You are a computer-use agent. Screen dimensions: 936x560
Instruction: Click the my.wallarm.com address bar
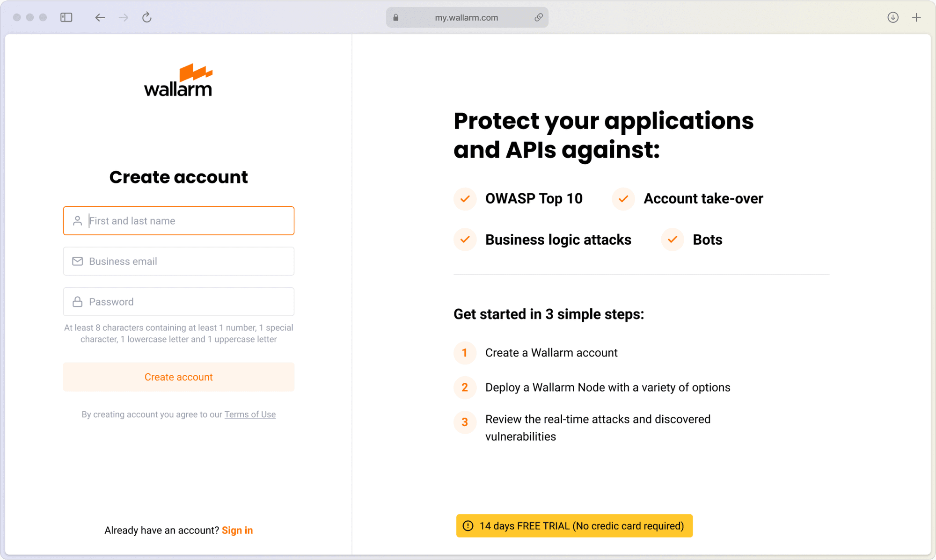(466, 17)
